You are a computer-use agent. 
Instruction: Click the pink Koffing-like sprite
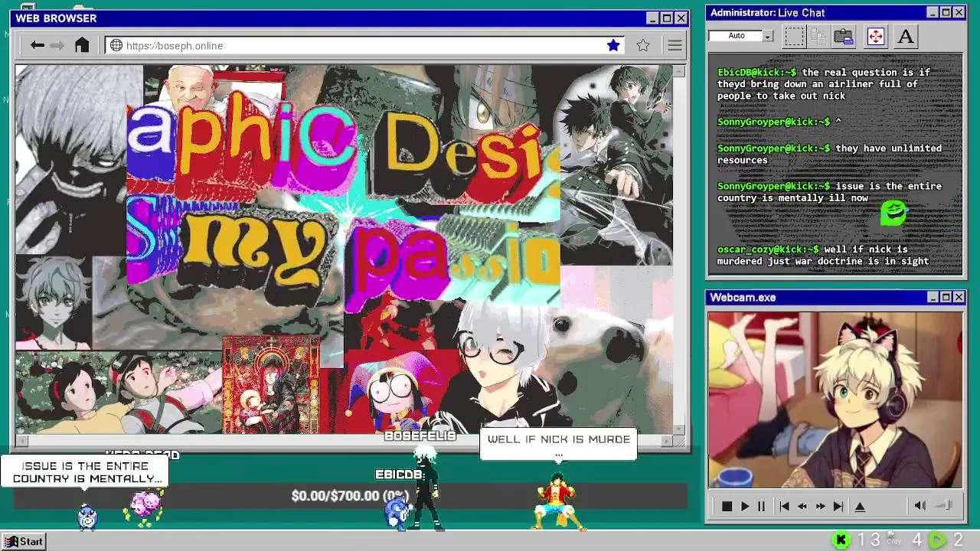tap(145, 507)
